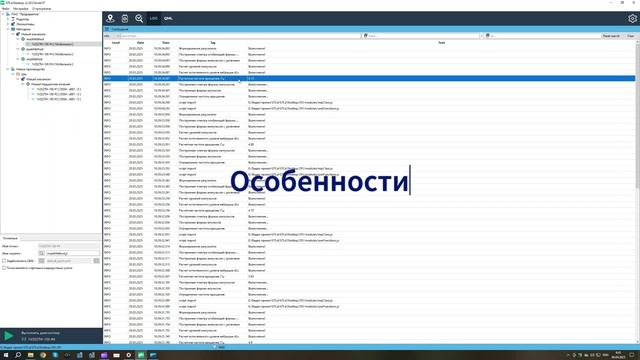Open the Windows Start menu
The width and height of the screenshot is (640, 360).
click(6, 355)
